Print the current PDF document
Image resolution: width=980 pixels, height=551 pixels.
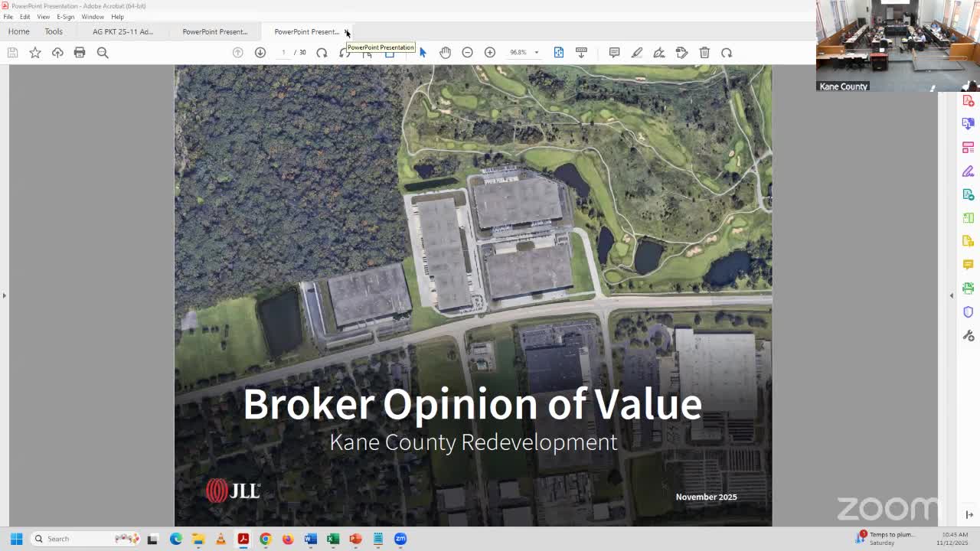pos(80,52)
